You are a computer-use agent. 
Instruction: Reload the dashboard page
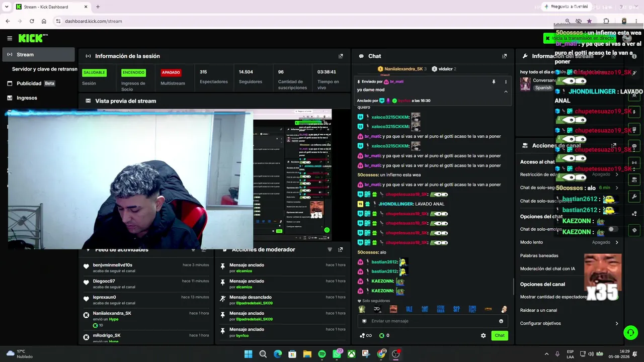pyautogui.click(x=32, y=21)
